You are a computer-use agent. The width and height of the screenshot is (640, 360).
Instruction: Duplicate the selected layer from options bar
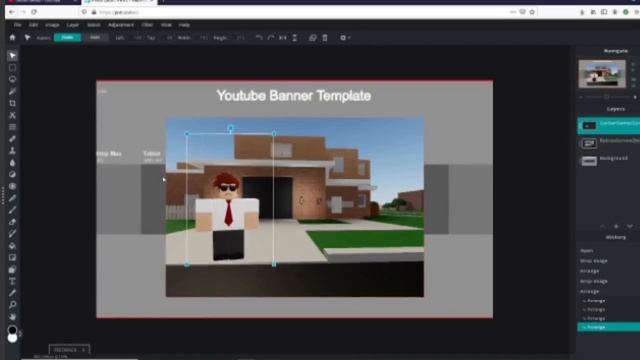tap(313, 38)
